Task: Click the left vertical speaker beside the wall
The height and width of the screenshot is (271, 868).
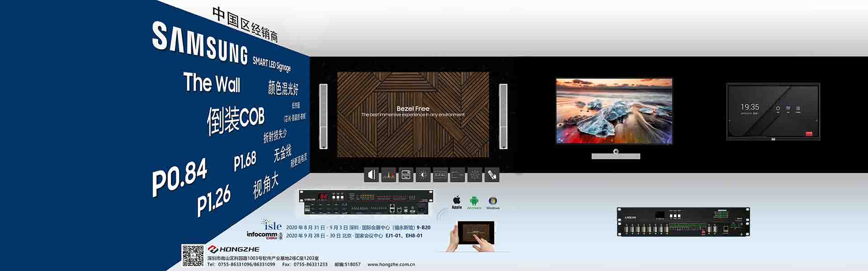Action: (x=323, y=116)
